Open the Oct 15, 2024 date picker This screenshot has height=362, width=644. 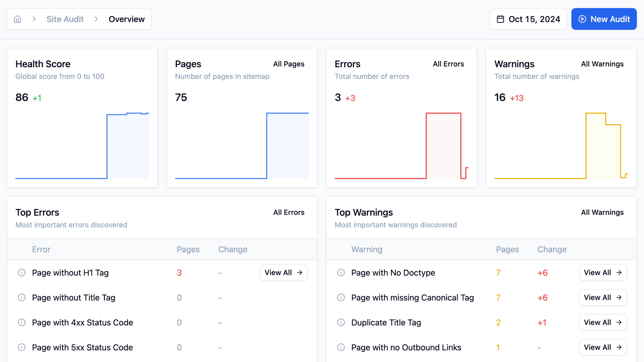528,19
